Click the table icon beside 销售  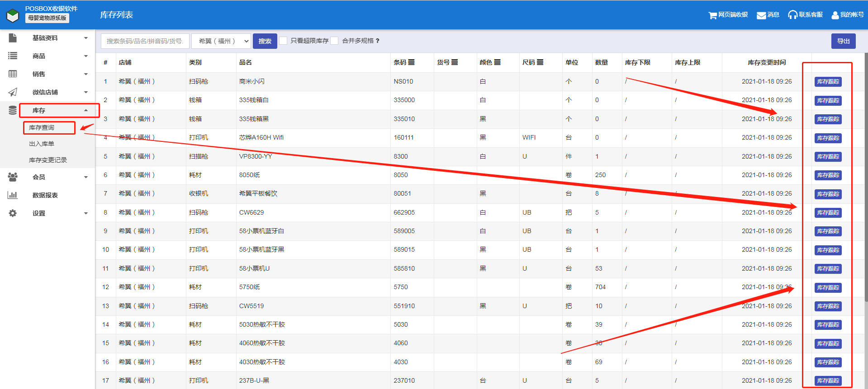coord(13,74)
